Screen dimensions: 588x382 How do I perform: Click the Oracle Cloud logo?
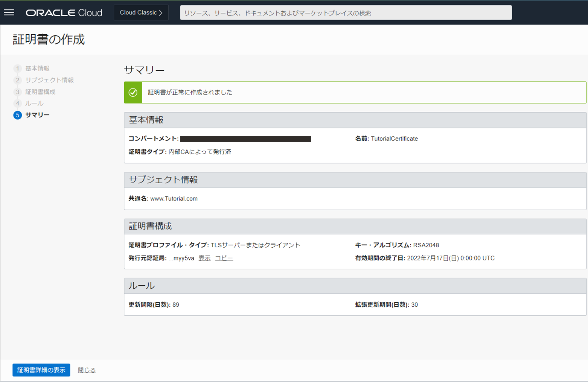pyautogui.click(x=64, y=13)
